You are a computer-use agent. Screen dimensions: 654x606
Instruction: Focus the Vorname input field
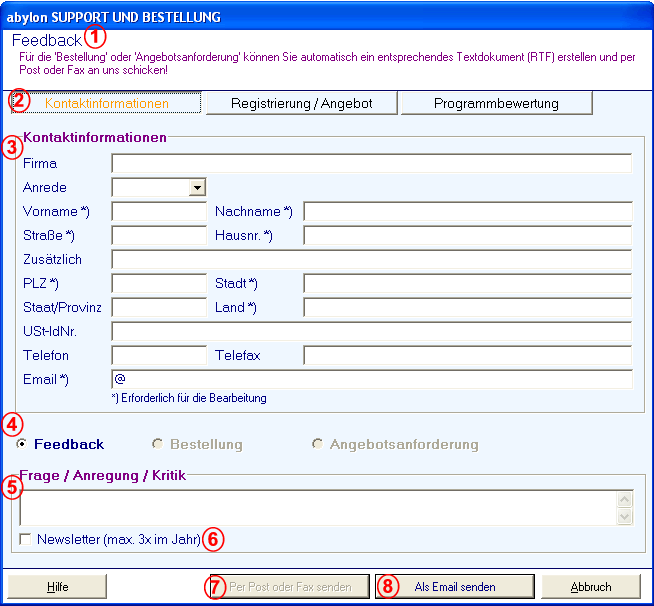pos(159,212)
